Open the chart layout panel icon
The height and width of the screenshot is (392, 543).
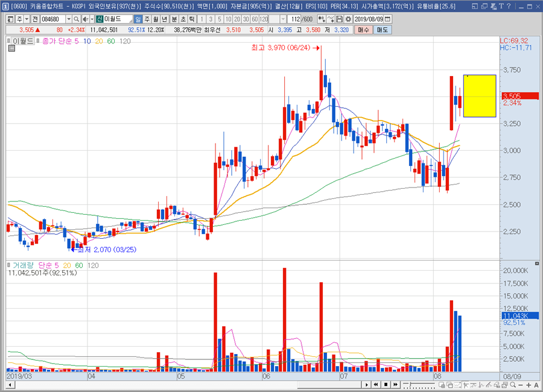click(10, 19)
